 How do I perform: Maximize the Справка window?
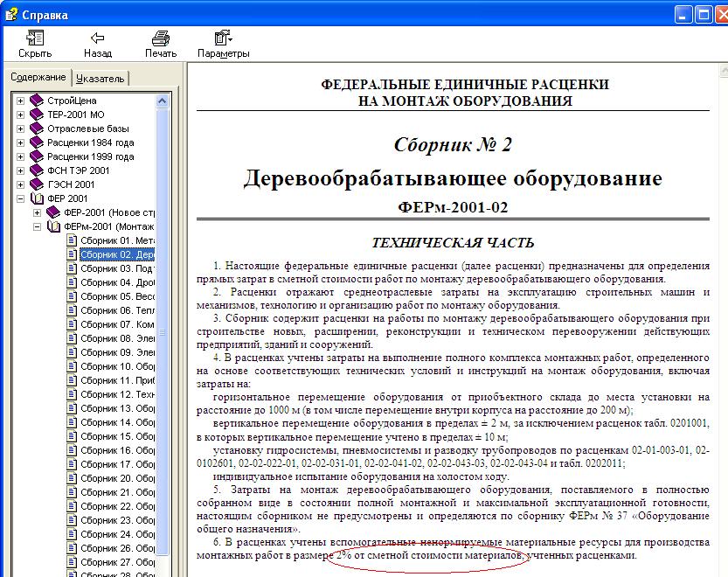704,15
